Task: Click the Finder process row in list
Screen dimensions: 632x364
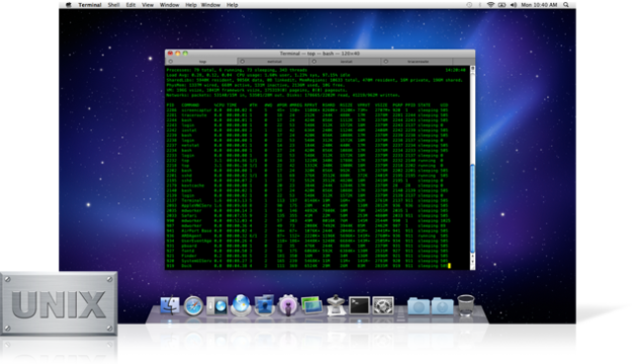Action: point(307,255)
